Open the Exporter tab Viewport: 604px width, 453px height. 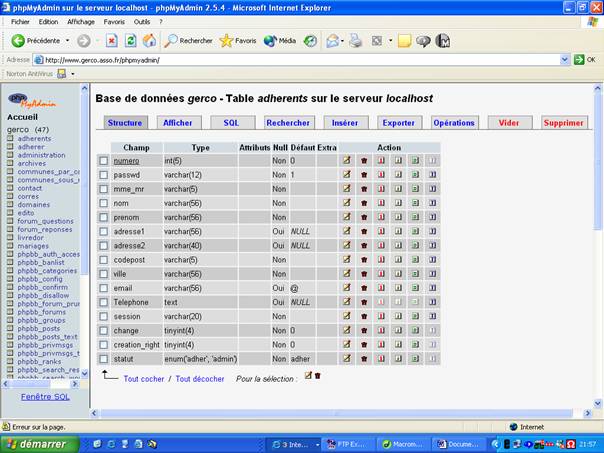(x=398, y=122)
